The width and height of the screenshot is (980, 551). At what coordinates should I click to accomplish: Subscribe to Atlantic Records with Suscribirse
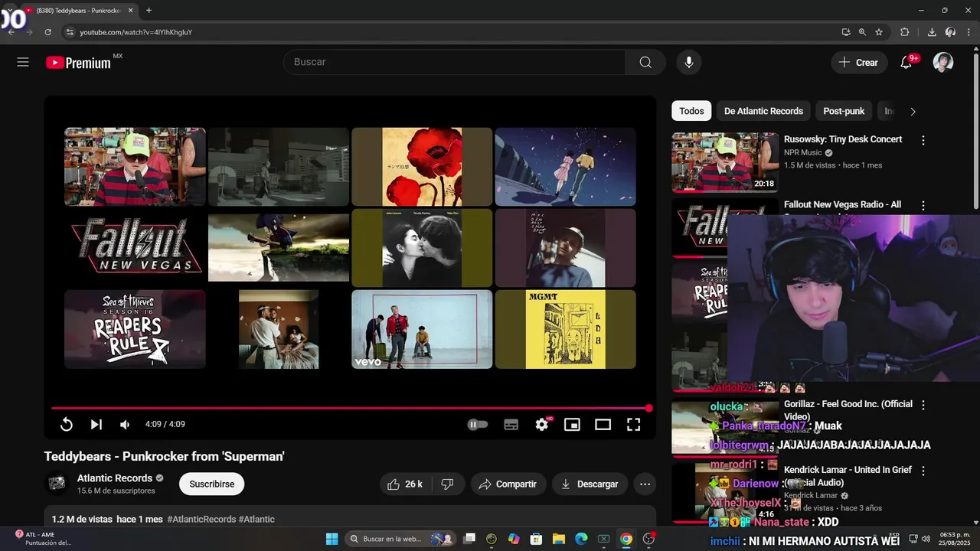pos(212,484)
